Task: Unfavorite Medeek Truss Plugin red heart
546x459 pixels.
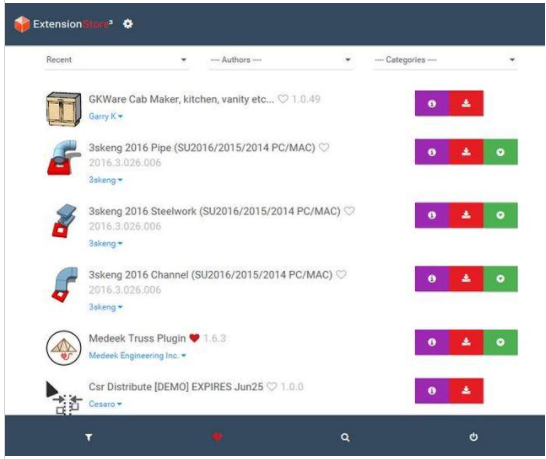Action: [x=194, y=338]
